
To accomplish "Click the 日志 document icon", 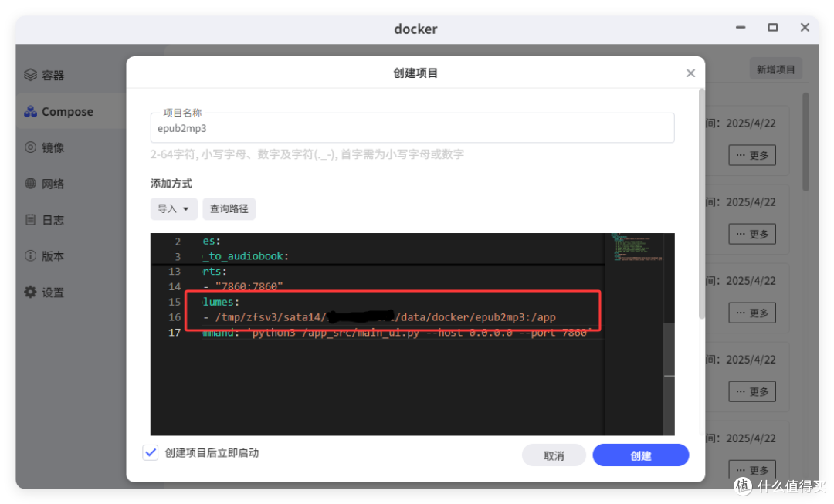I will click(30, 219).
